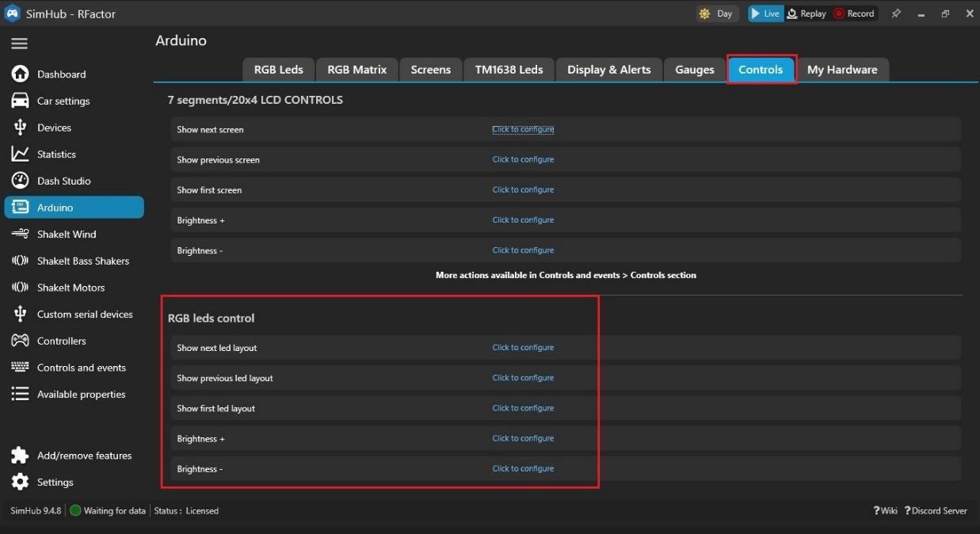Click the Controls and events keyboard icon

tap(21, 368)
